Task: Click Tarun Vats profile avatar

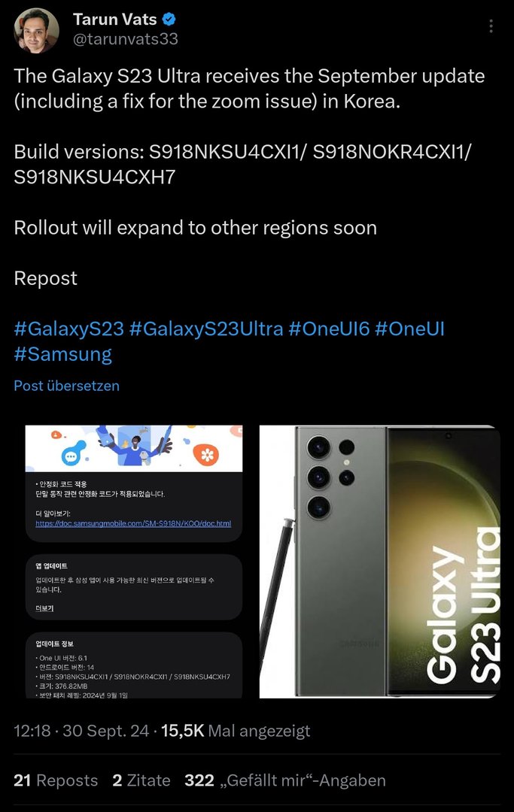Action: 36,31
